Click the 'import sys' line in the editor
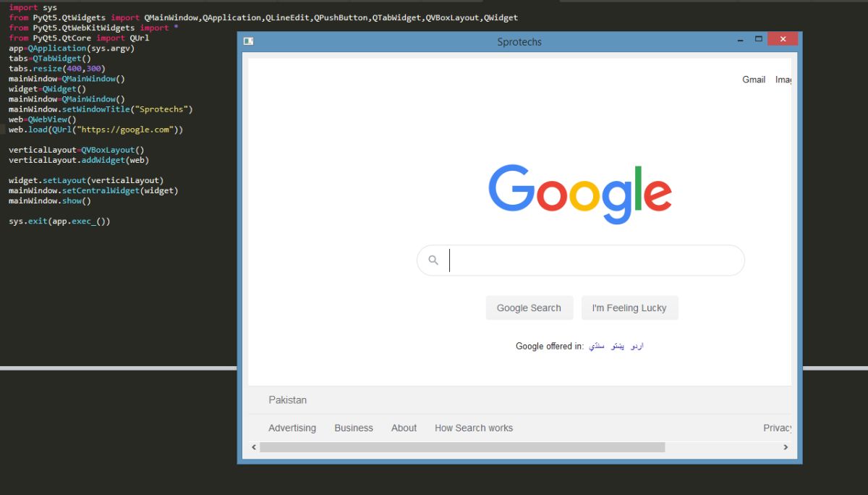 tap(33, 8)
